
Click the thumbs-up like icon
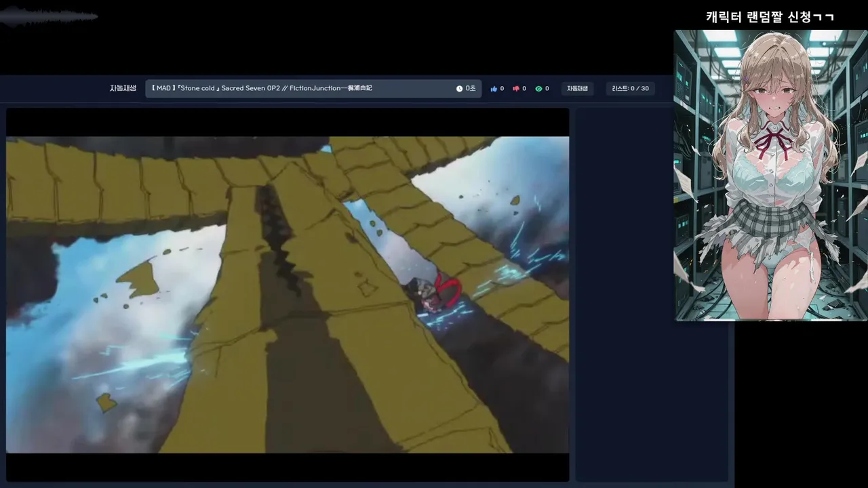coord(494,89)
